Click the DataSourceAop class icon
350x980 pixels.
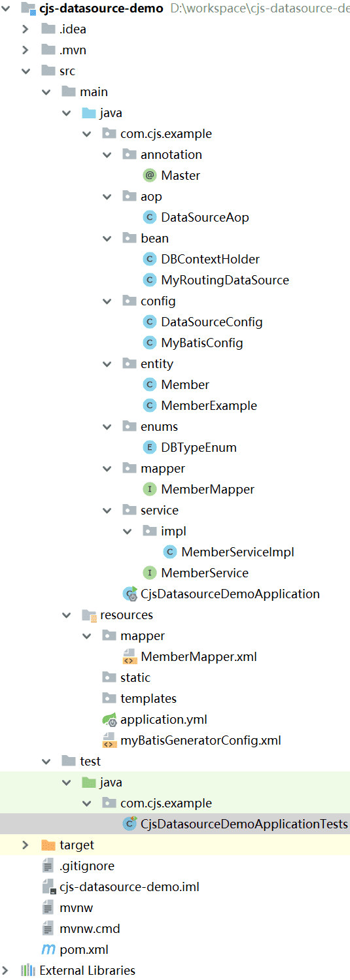[150, 217]
